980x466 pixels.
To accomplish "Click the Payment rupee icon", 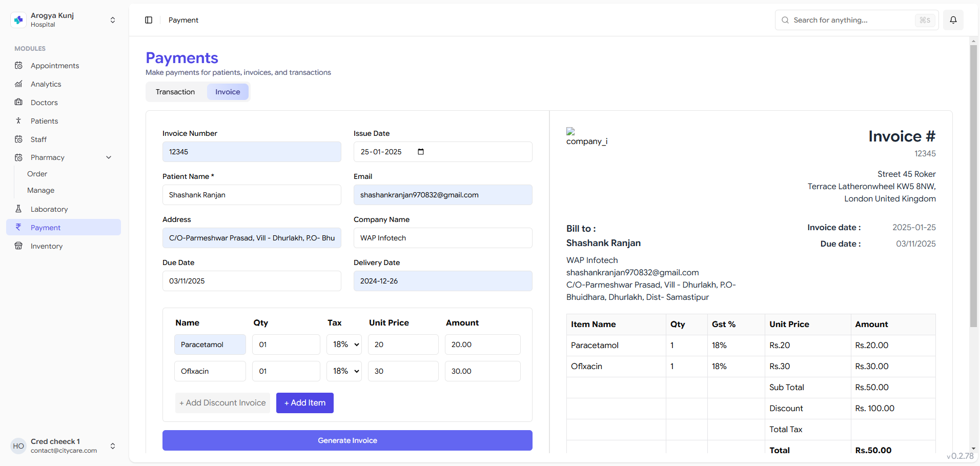I will (x=19, y=227).
